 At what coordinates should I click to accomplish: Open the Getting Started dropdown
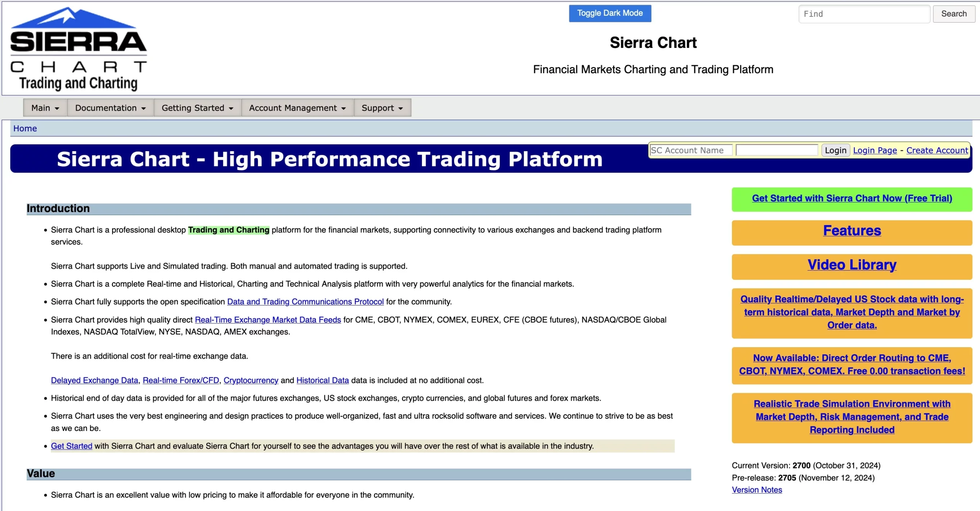198,108
